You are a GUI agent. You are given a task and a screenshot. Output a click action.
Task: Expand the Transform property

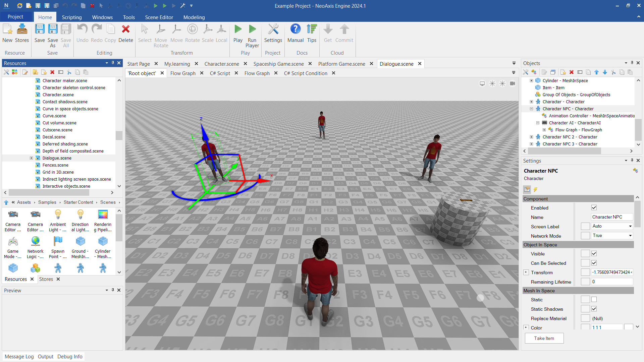tap(526, 273)
